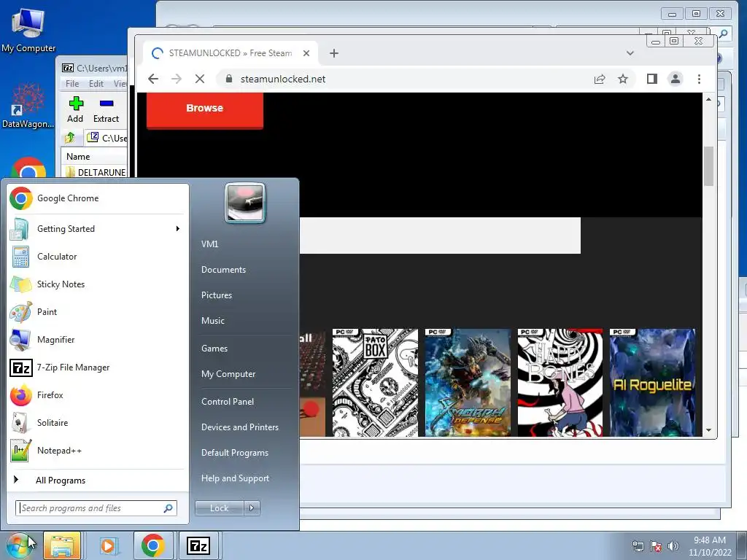Launch Notepad++ from Start menu
Screen dimensions: 747x560
[x=98, y=451]
